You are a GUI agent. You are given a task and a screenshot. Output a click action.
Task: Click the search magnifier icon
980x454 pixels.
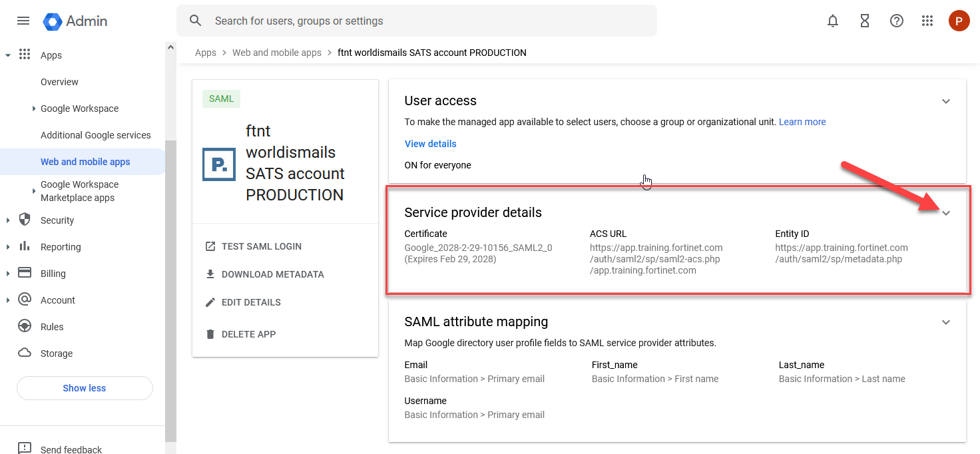195,21
